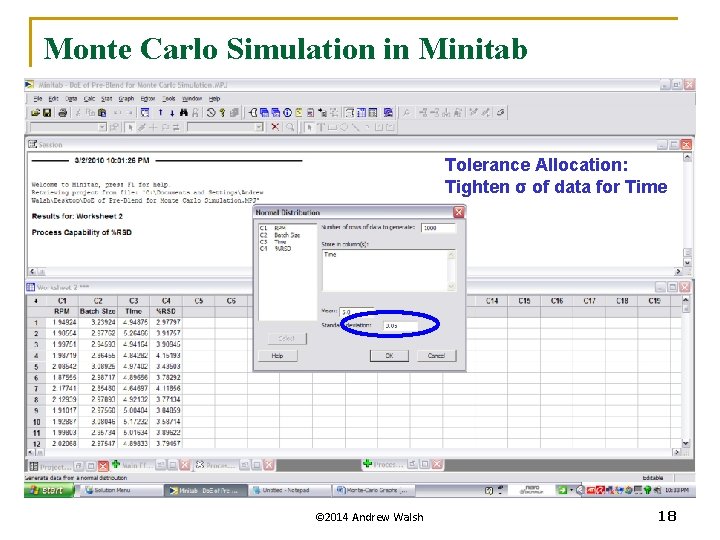Click the Previous Command up-arrow icon

160,112
